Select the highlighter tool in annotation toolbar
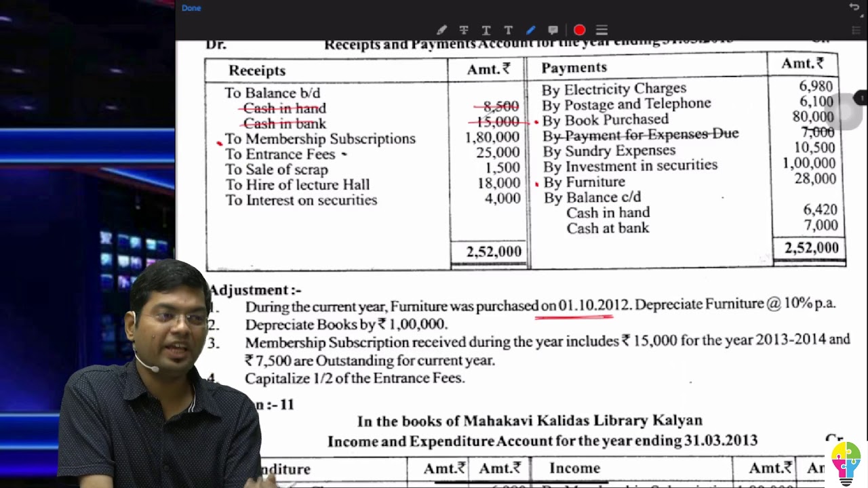 [441, 30]
